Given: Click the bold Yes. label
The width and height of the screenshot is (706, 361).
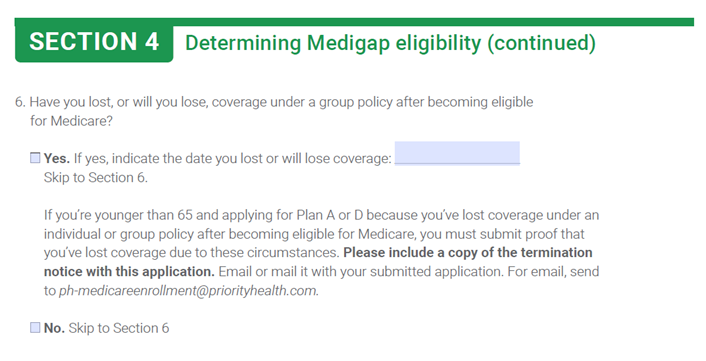Looking at the screenshot, I should click(x=57, y=158).
